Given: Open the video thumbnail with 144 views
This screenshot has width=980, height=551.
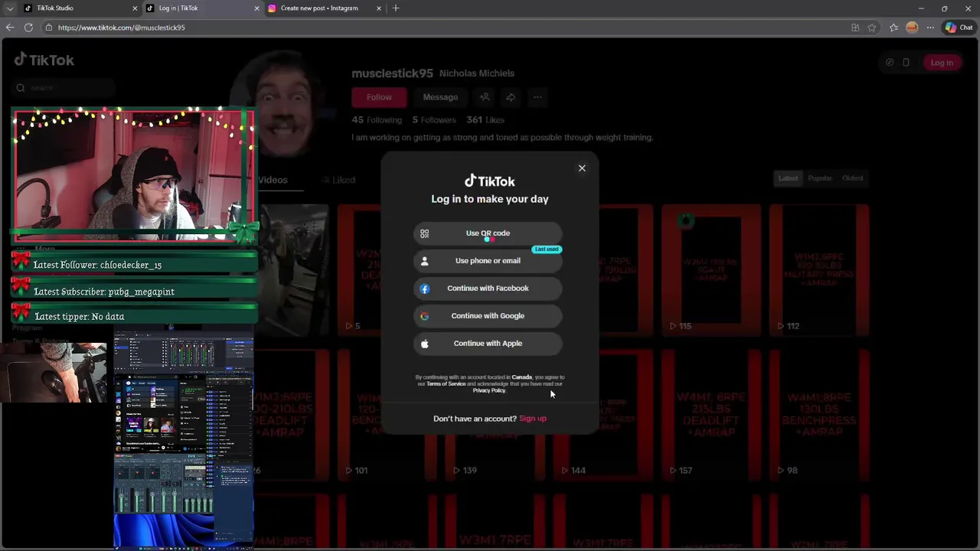Looking at the screenshot, I should click(603, 415).
